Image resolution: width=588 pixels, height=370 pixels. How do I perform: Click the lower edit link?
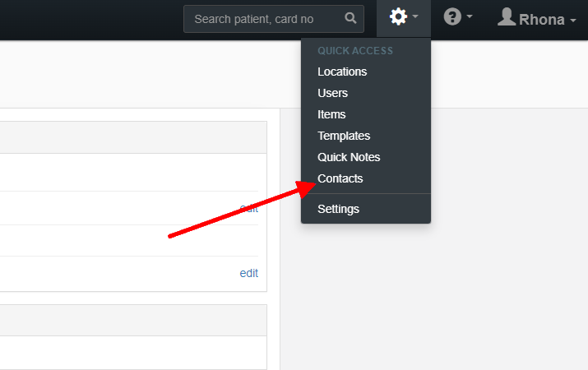coord(248,273)
